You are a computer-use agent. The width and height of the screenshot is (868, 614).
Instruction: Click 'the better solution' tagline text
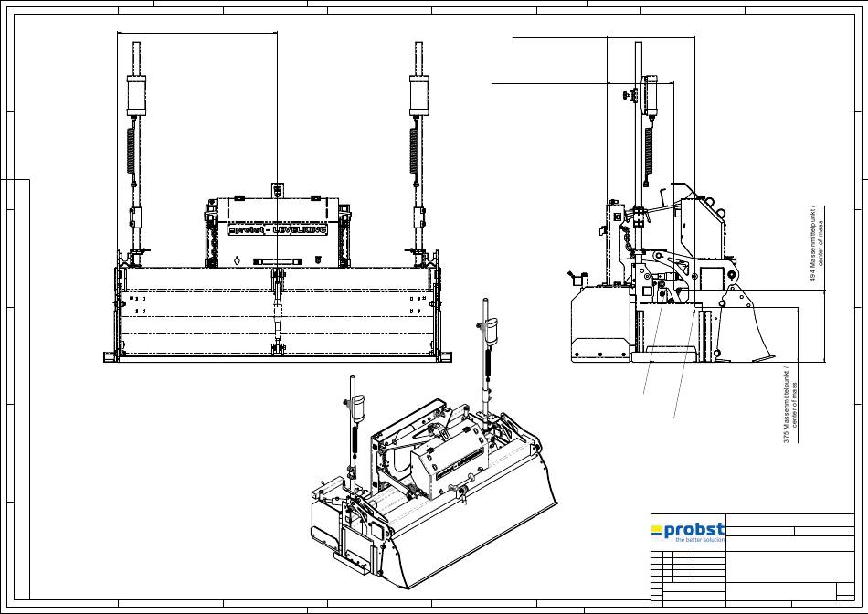tap(700, 539)
